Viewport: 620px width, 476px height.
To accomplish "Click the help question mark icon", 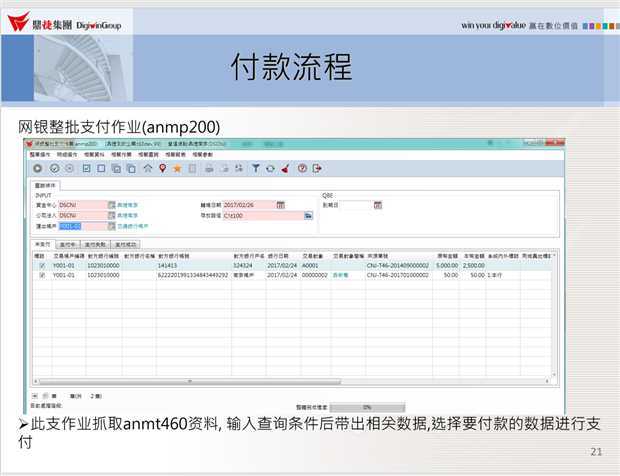I will click(301, 169).
